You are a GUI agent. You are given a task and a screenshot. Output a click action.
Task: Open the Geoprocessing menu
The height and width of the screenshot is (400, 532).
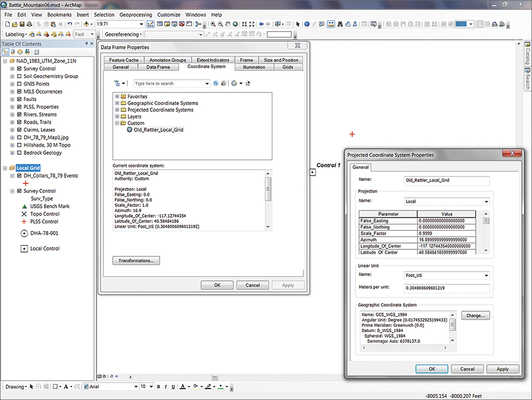(x=135, y=15)
